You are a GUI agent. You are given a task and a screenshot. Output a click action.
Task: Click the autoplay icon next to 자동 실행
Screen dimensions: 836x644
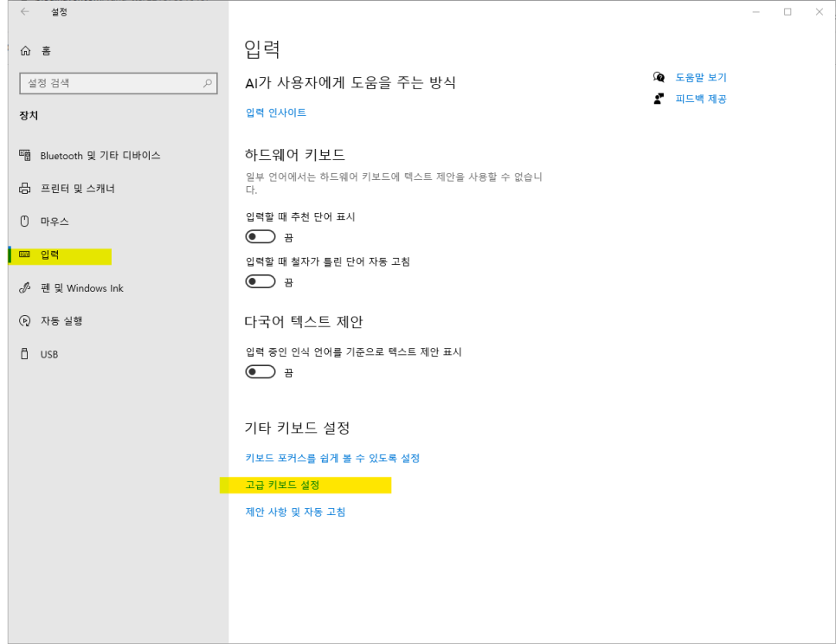tap(25, 321)
